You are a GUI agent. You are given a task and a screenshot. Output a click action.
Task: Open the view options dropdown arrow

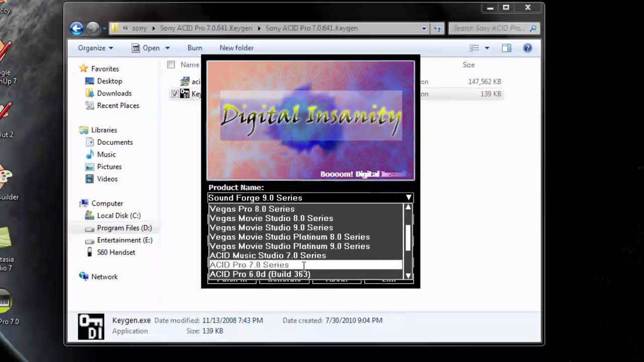coord(487,48)
